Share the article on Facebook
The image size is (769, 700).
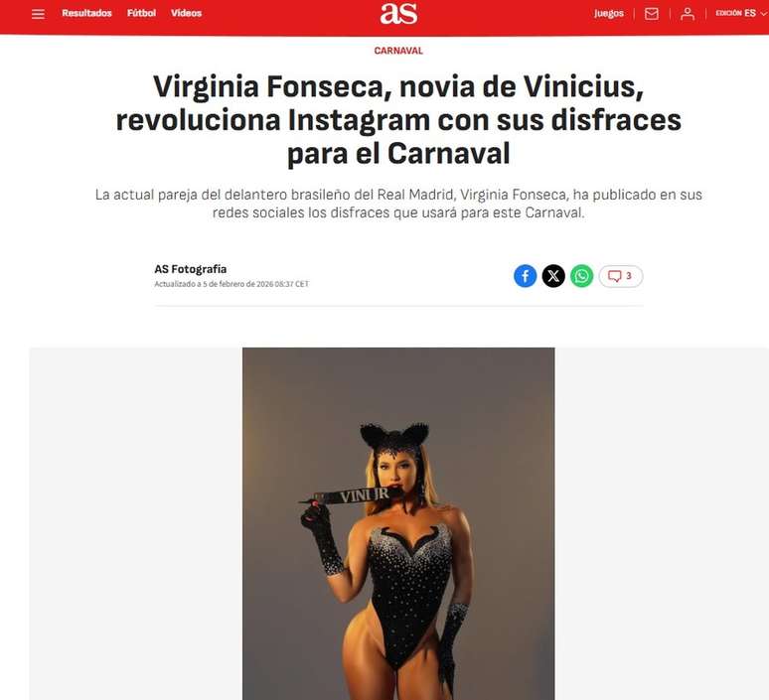click(525, 276)
